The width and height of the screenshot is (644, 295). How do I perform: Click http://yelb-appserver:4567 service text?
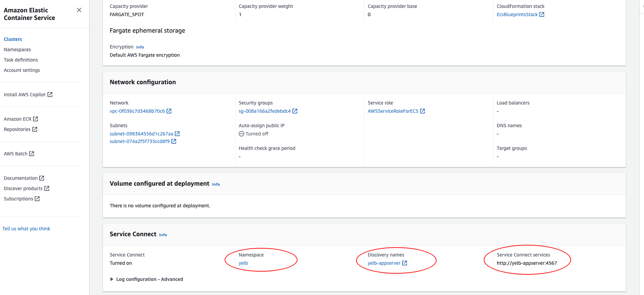pyautogui.click(x=527, y=263)
